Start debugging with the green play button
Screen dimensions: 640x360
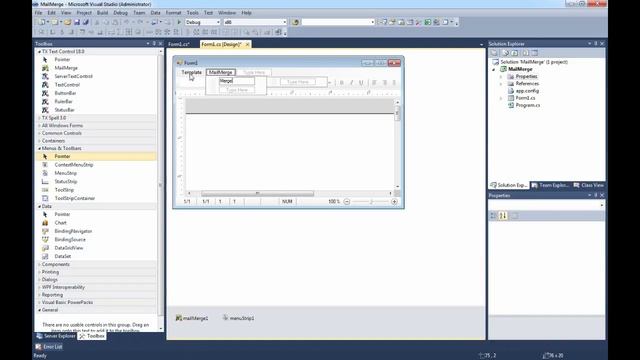pos(179,22)
